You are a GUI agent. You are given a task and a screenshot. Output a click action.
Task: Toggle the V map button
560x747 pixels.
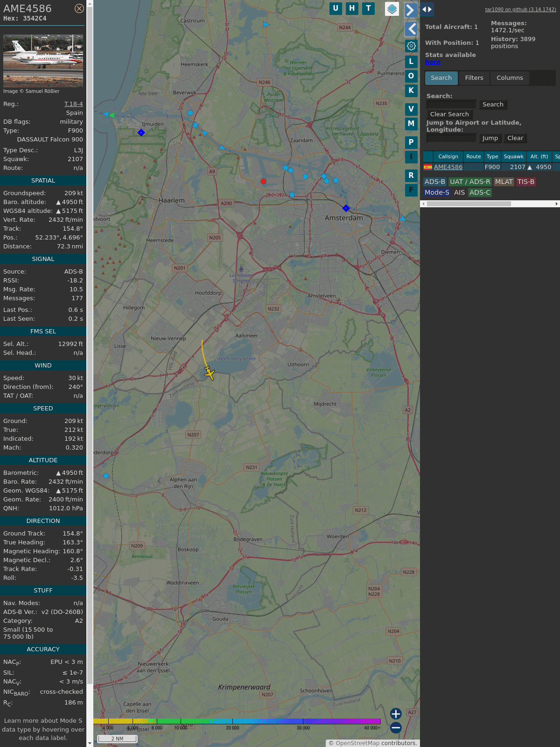pos(411,109)
